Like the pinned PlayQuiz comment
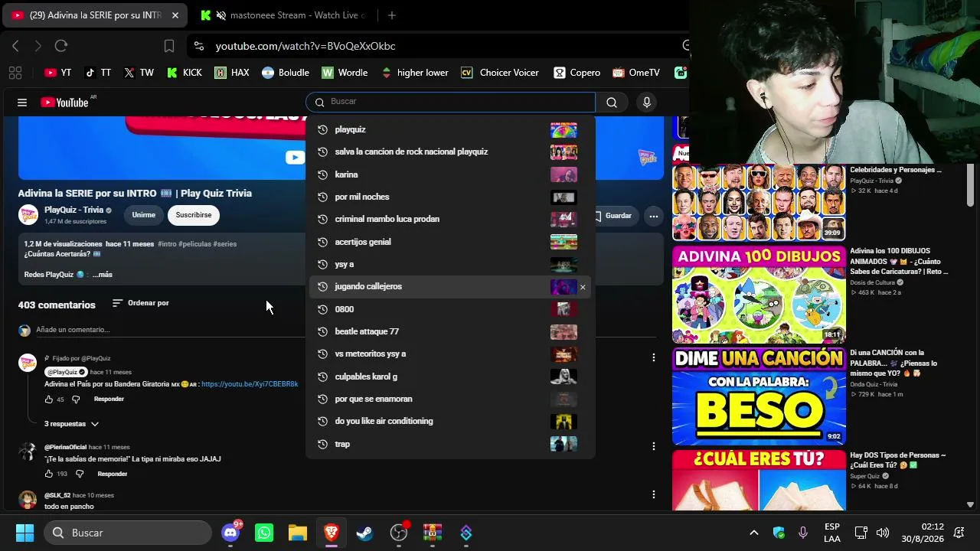The height and width of the screenshot is (551, 980). click(49, 399)
